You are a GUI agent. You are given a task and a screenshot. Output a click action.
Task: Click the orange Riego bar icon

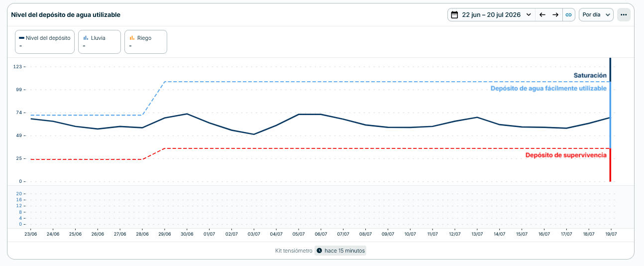coord(132,38)
